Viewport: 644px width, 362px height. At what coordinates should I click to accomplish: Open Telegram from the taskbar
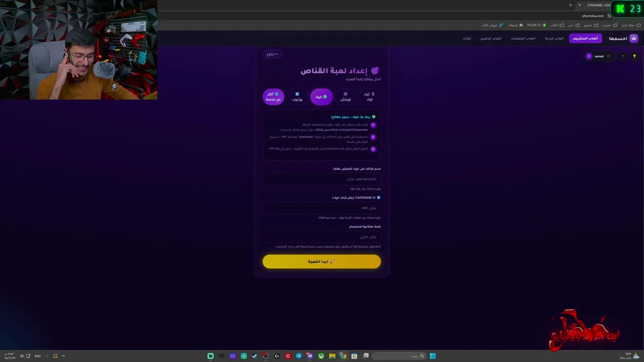[x=299, y=356]
